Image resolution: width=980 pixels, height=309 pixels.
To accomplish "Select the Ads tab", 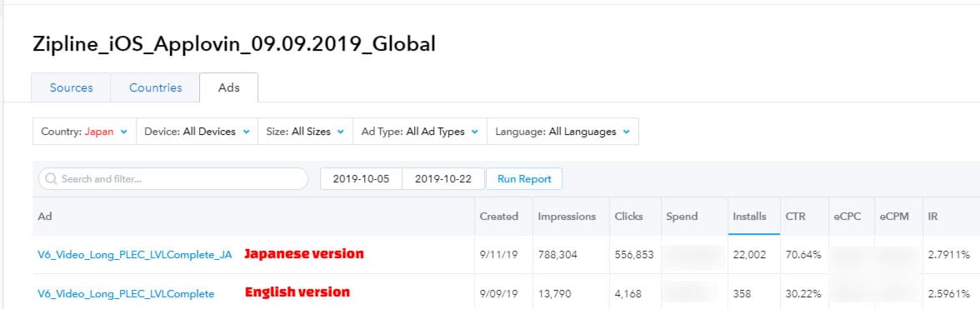I will click(228, 88).
